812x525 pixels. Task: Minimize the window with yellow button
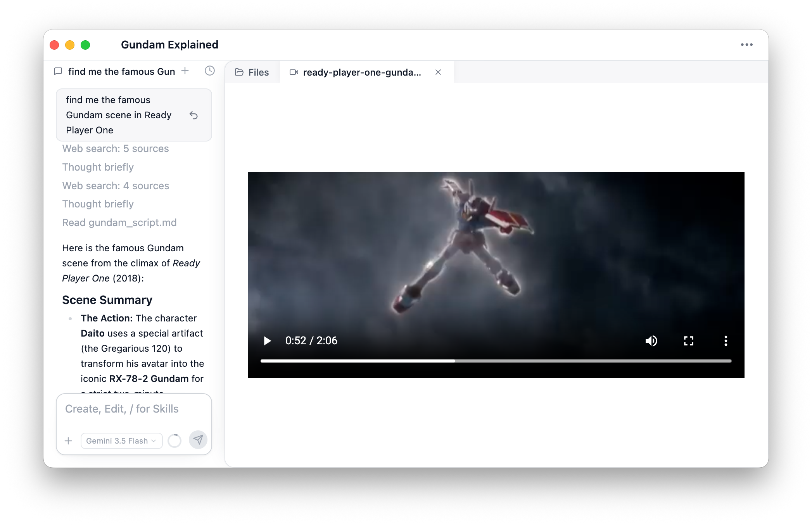[x=70, y=45]
